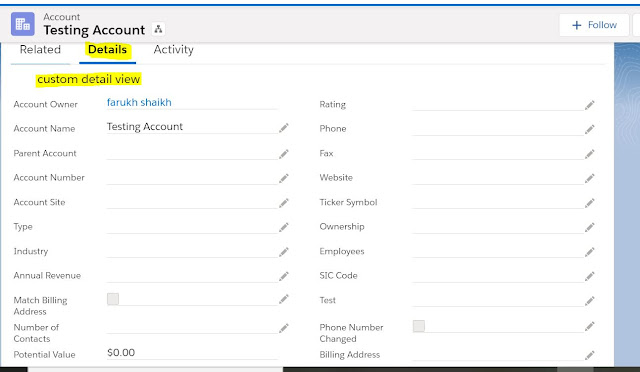Click the Account building icon in header
Viewport: 640px width, 372px height.
pos(23,24)
